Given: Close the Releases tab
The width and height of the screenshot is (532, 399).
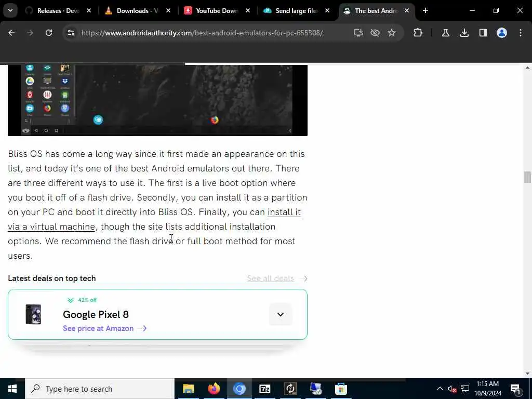Looking at the screenshot, I should click(89, 11).
